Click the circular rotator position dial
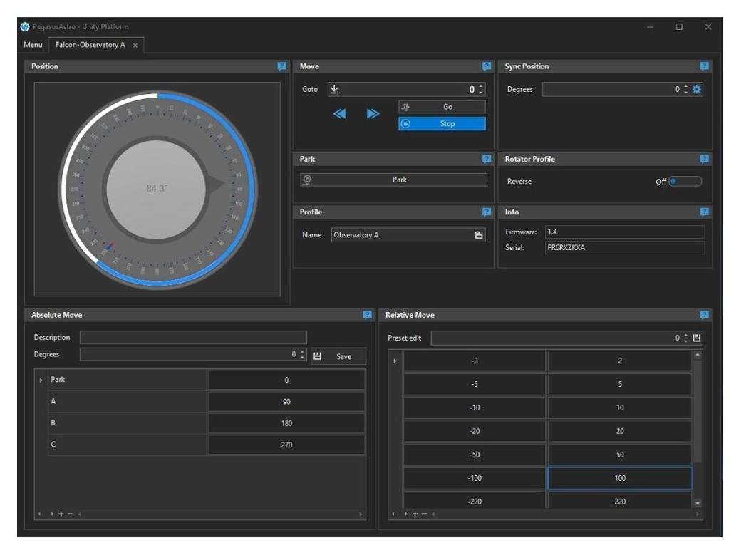The height and width of the screenshot is (560, 741). pyautogui.click(x=157, y=188)
